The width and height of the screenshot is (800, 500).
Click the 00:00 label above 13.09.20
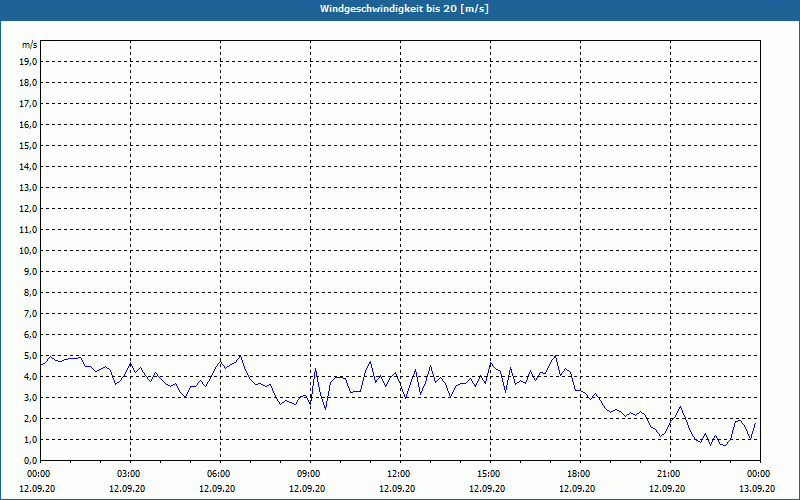coord(760,474)
